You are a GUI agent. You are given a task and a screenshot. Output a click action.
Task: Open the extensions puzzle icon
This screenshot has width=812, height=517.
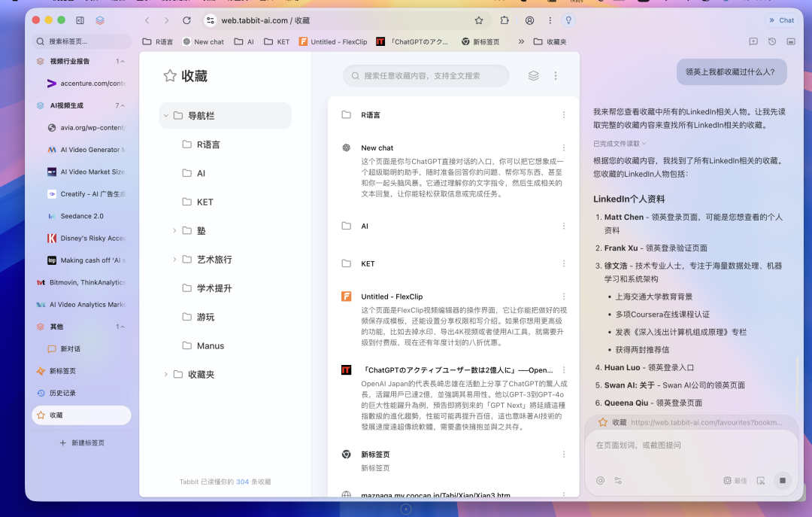504,20
